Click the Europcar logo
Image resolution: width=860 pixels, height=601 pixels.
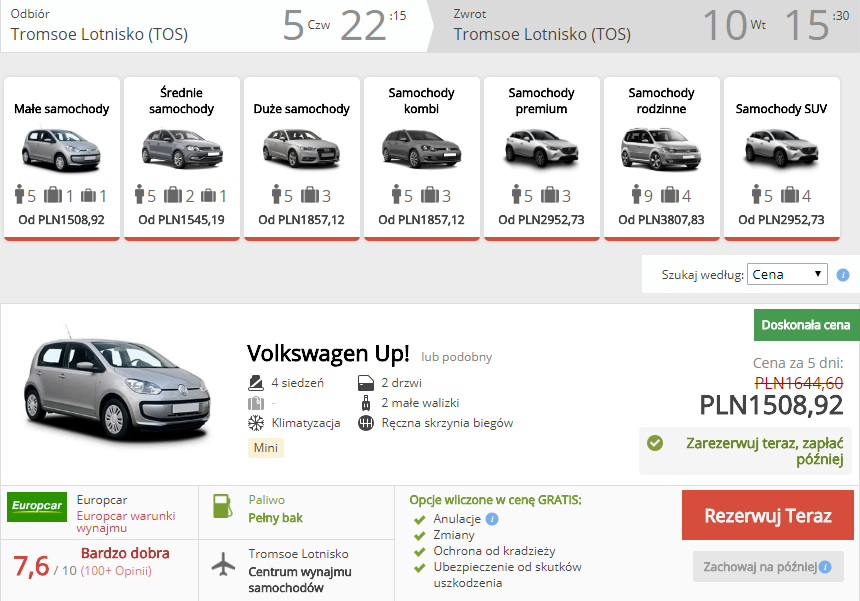(x=37, y=506)
